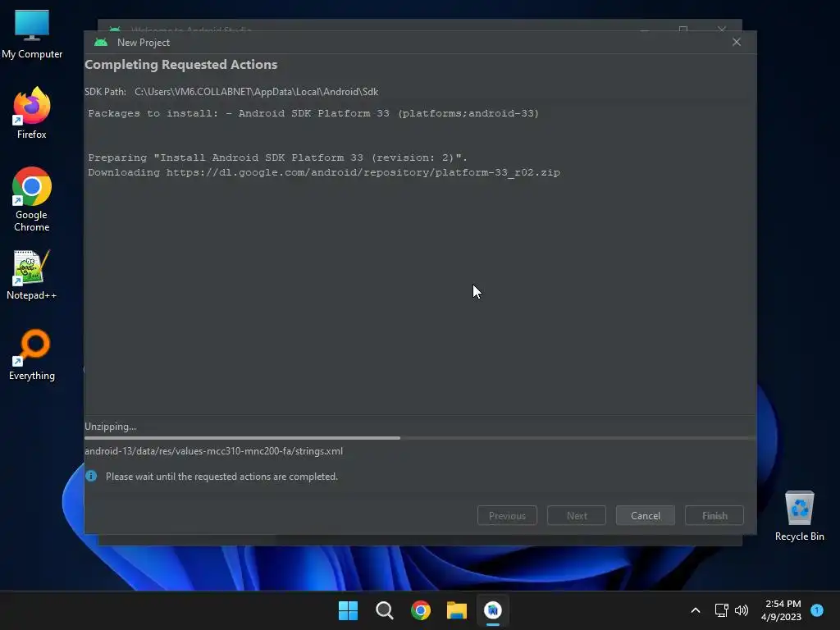The width and height of the screenshot is (840, 630).
Task: Select the Firefox desktop shortcut
Action: point(32,113)
